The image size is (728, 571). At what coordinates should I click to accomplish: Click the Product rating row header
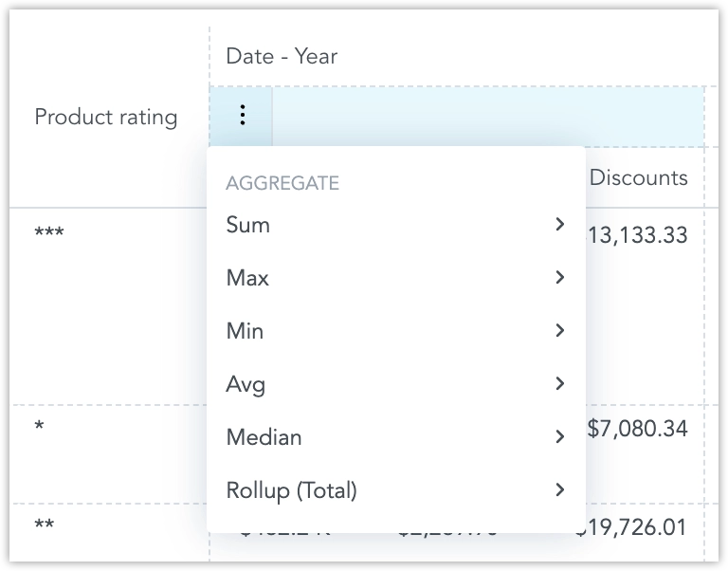click(106, 118)
